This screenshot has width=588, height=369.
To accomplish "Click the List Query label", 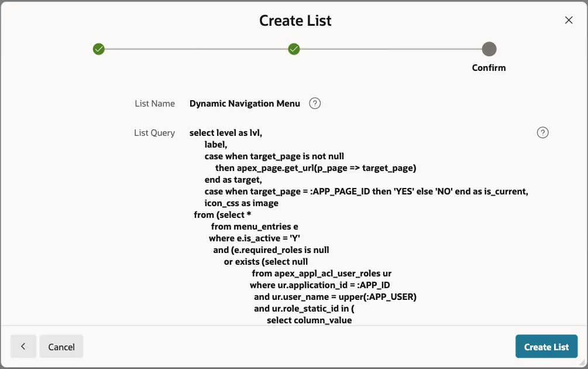I will pos(154,133).
